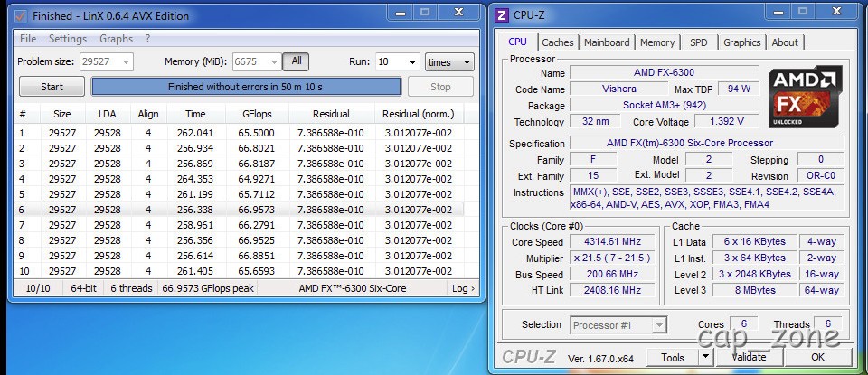Toggle the All memory button

pos(297,61)
